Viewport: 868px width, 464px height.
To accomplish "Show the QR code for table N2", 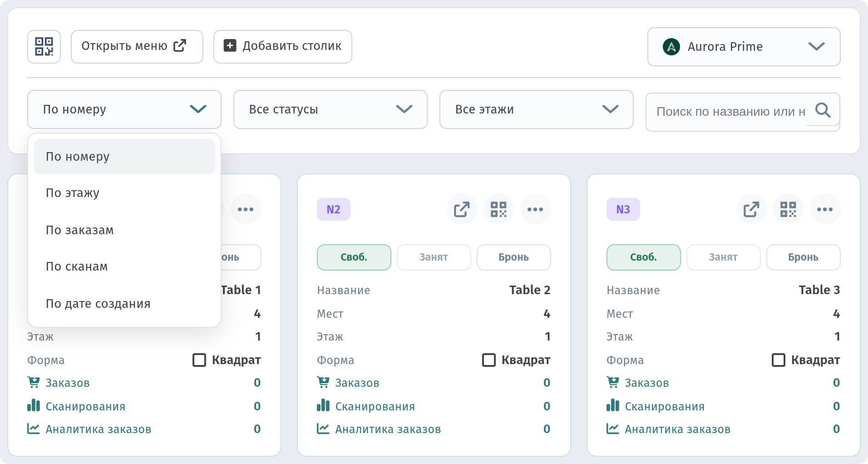I will pyautogui.click(x=498, y=209).
